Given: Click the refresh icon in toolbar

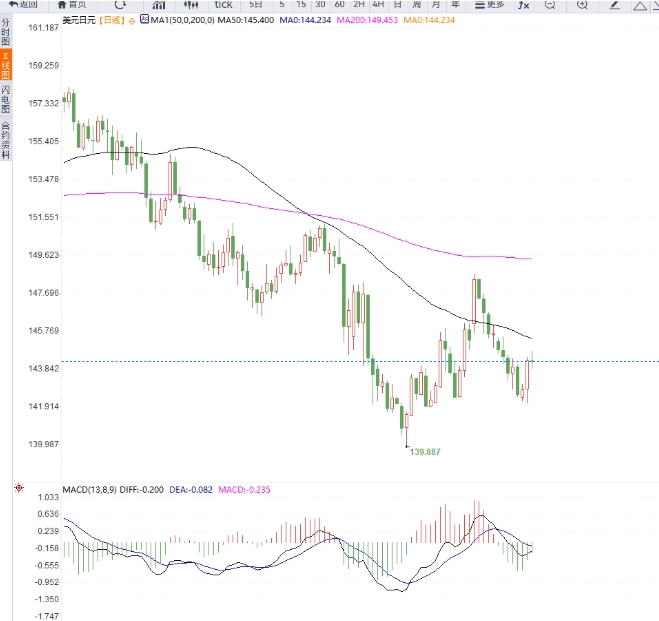Looking at the screenshot, I should [x=121, y=5].
